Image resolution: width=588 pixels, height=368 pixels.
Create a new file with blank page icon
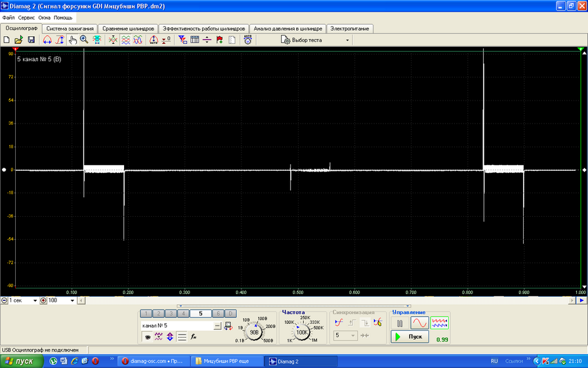[x=7, y=40]
